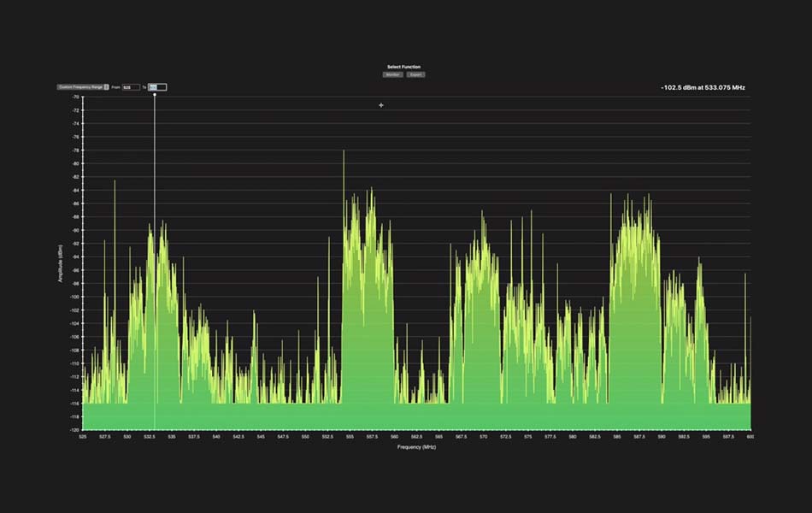Click the -102.5 dBm amplitude readout
The width and height of the screenshot is (812, 513).
tap(703, 87)
